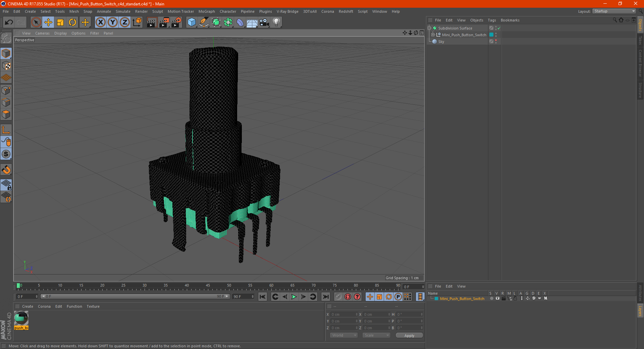Toggle layer Mini_Push_Button_Switch solo dot

tap(491, 298)
